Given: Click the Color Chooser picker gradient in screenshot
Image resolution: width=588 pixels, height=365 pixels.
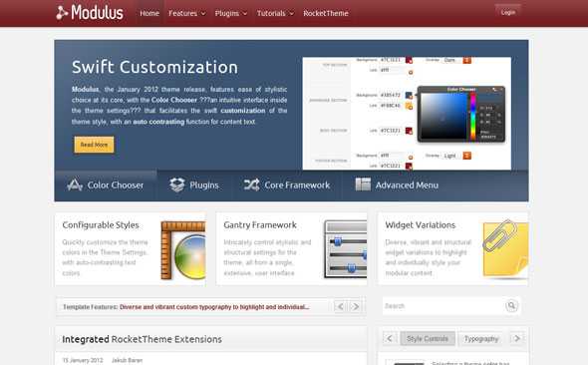Looking at the screenshot, I should [443, 117].
